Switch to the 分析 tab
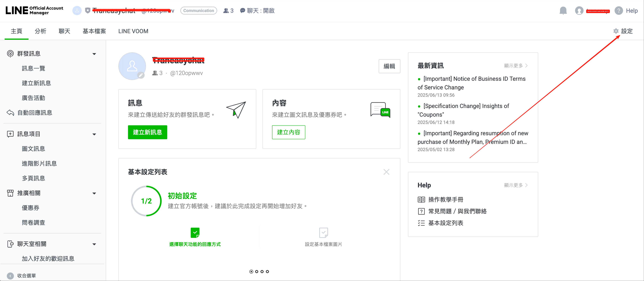 [x=40, y=31]
